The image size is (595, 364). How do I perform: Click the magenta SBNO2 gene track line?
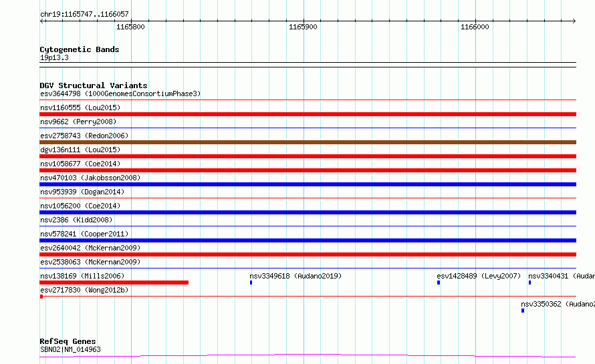(308, 356)
